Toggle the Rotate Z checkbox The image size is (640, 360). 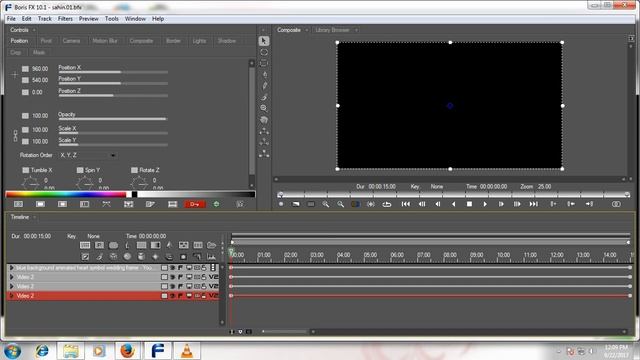(134, 170)
